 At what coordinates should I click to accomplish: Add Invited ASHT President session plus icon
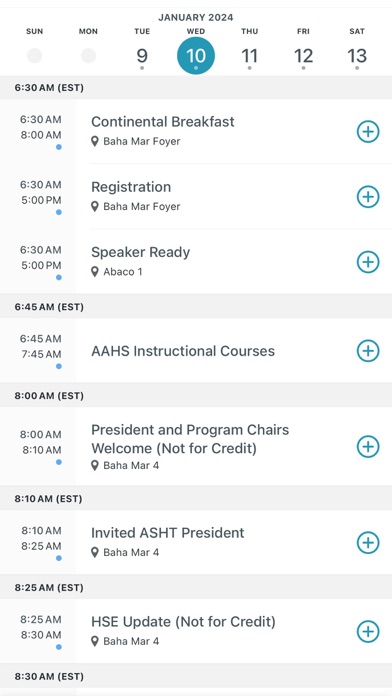coord(368,542)
